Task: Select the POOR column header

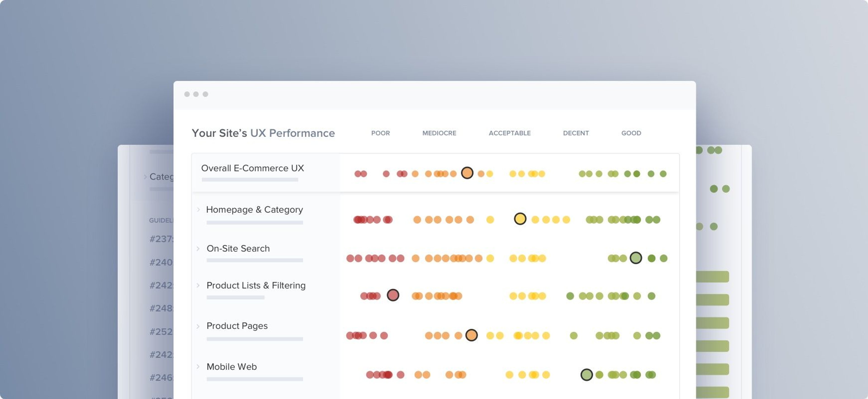Action: (x=380, y=133)
